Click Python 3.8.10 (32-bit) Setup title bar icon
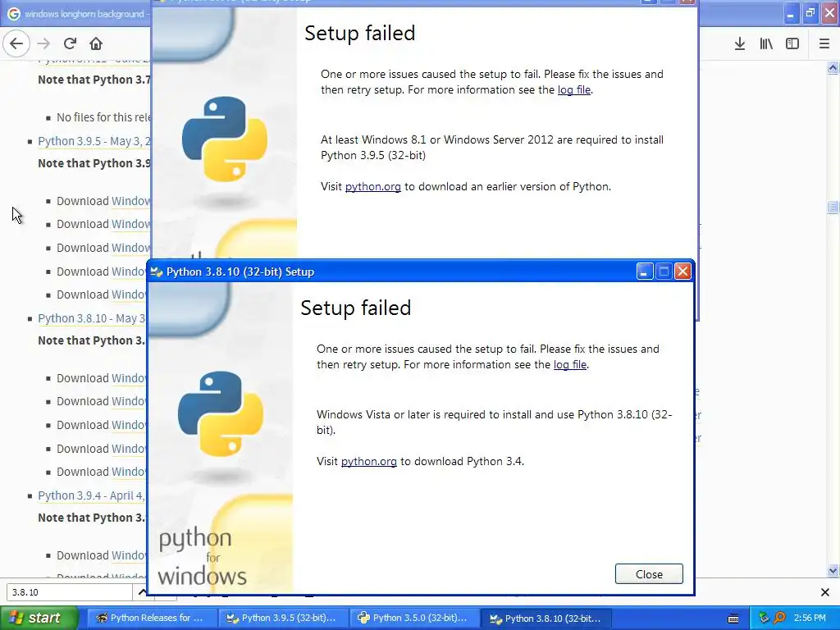The image size is (840, 630). tap(157, 272)
